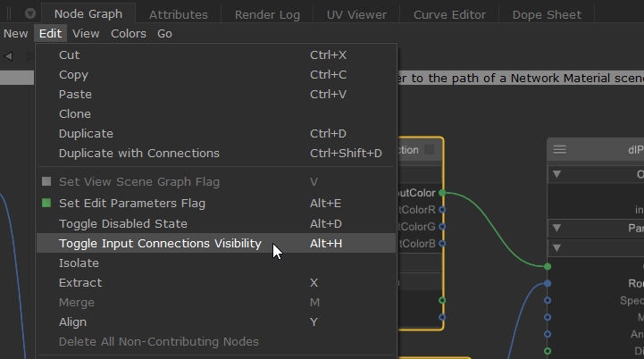This screenshot has width=644, height=359.
Task: Collapse the first group triangle in dlPrincipled node
Action: [x=556, y=174]
